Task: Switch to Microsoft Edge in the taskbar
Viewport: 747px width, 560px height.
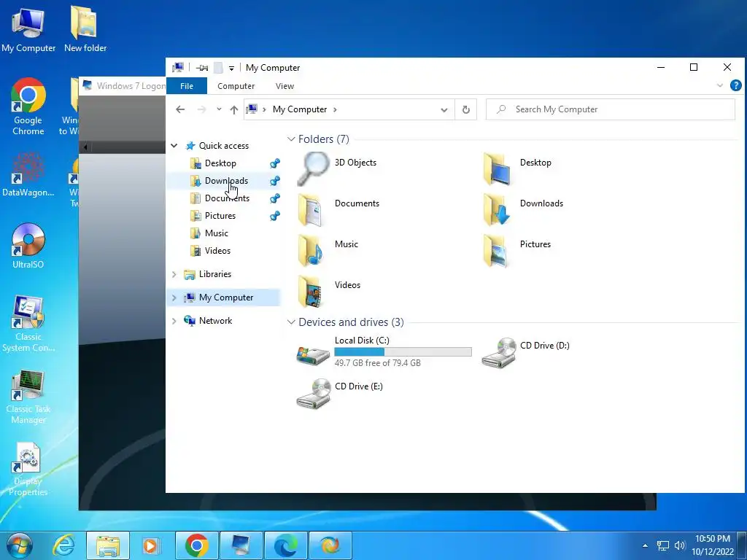Action: pos(285,545)
